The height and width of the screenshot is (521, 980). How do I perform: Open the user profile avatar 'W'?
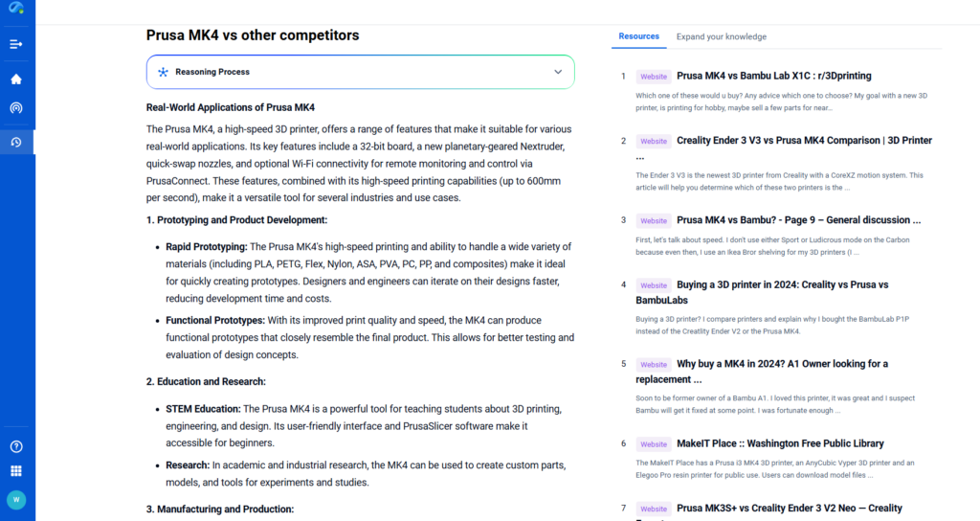pyautogui.click(x=16, y=499)
